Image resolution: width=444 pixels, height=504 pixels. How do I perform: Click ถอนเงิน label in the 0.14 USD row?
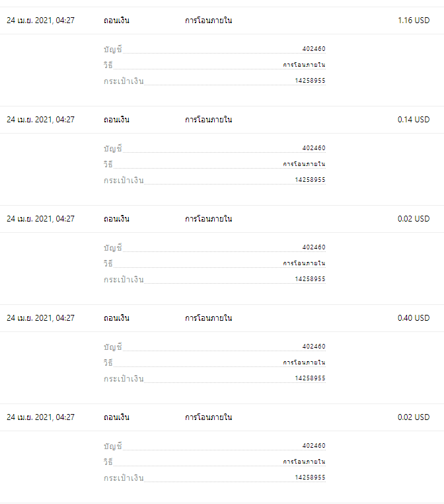coord(116,120)
